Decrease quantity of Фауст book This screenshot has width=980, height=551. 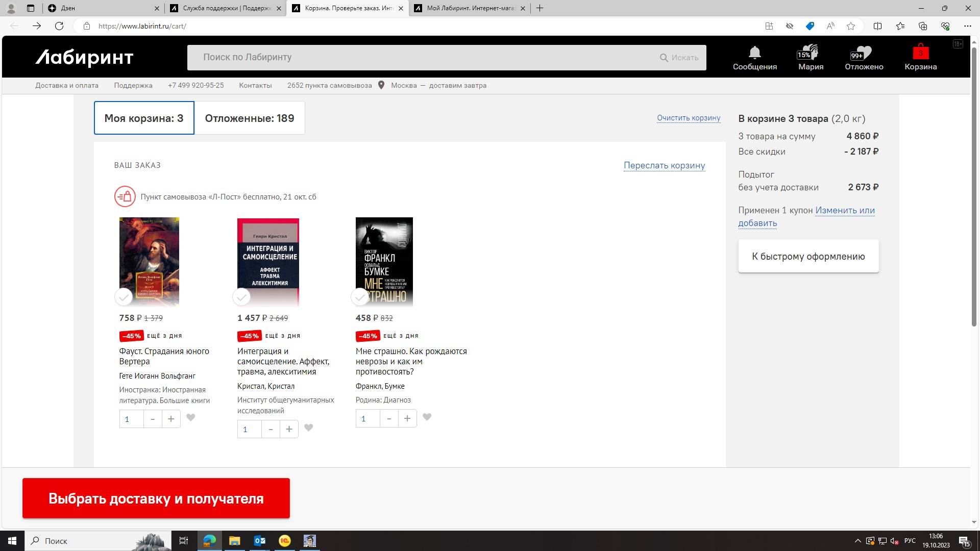click(153, 419)
